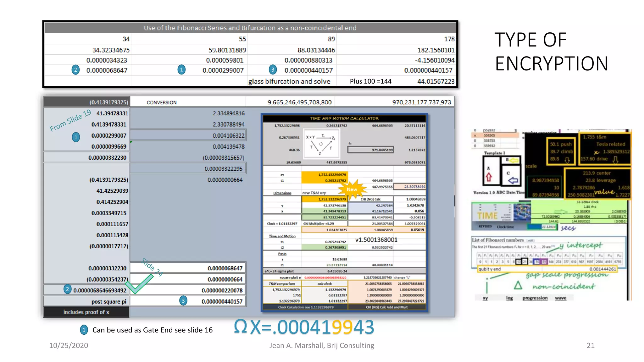Click the value 9,665,246,495,708,800
644x362 pixels.
[299, 102]
